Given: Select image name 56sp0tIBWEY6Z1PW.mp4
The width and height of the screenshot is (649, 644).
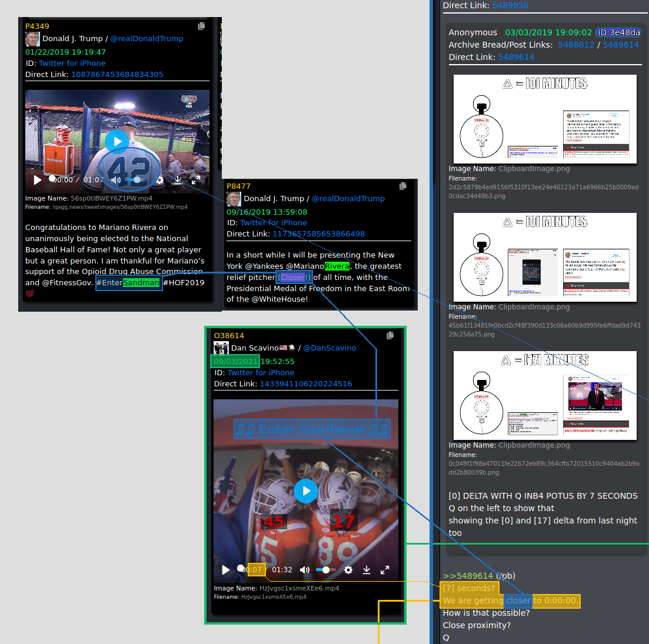Looking at the screenshot, I should 111,198.
